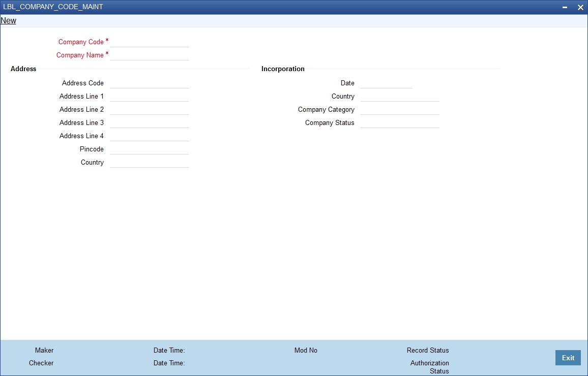This screenshot has width=588, height=376.
Task: Focus the Company Name input field
Action: tap(149, 55)
